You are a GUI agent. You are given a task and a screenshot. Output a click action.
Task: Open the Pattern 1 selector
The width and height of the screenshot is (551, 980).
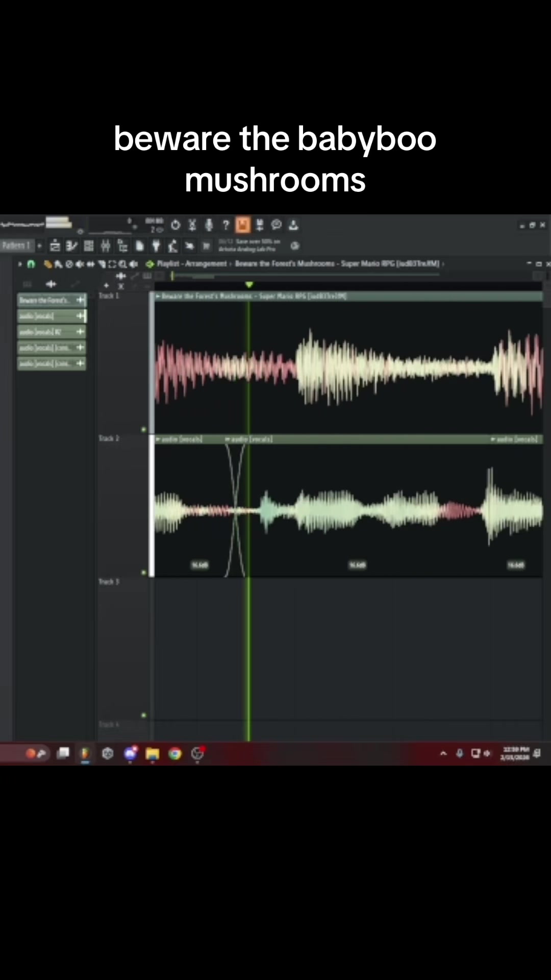pos(17,246)
